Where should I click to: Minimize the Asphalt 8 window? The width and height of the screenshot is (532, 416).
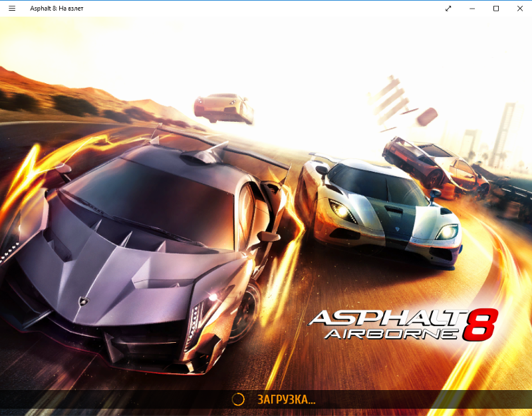(472, 9)
